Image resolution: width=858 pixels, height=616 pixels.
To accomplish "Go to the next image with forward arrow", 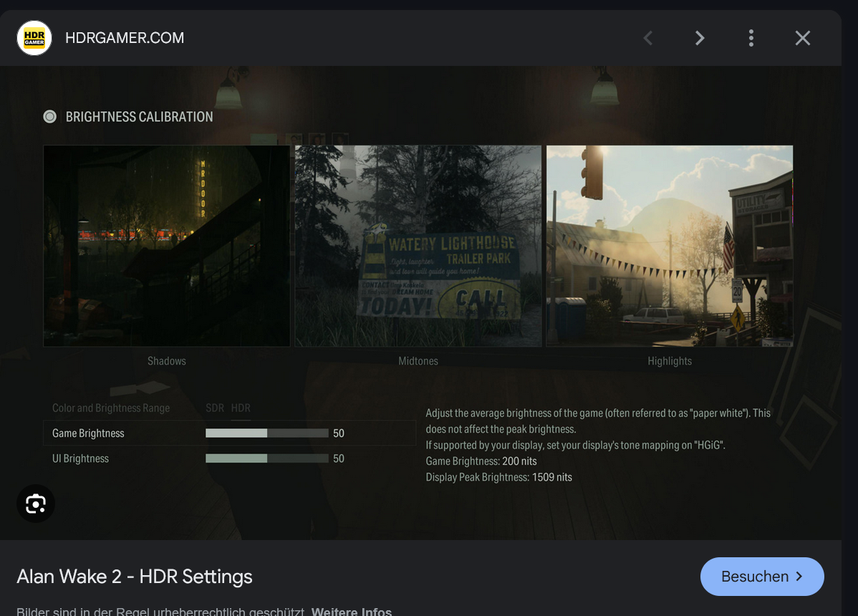I will pos(699,38).
